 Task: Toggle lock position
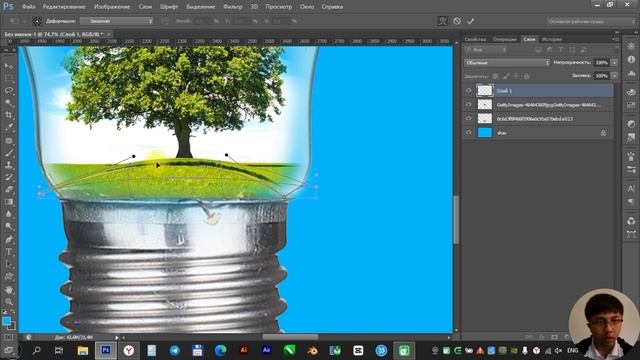[x=516, y=76]
